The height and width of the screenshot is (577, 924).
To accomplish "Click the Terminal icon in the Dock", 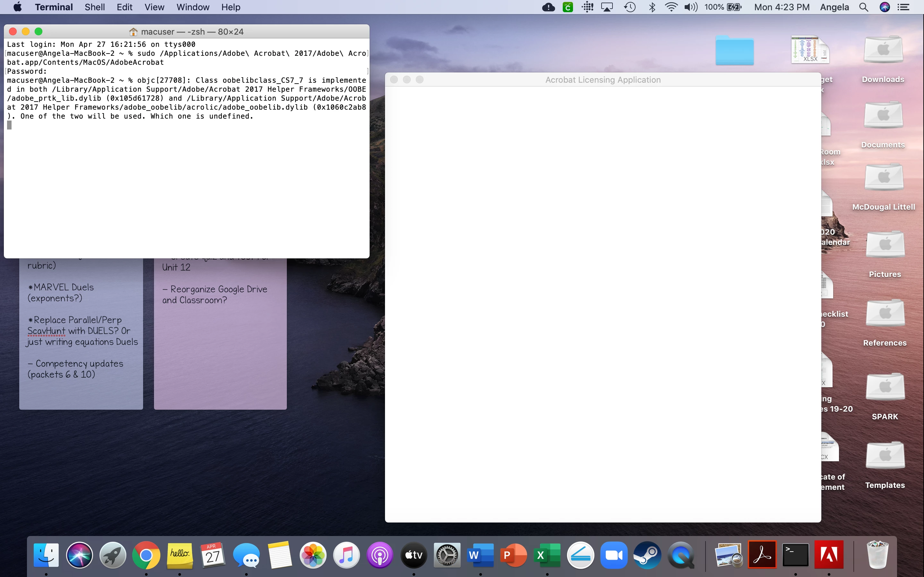I will click(x=795, y=555).
